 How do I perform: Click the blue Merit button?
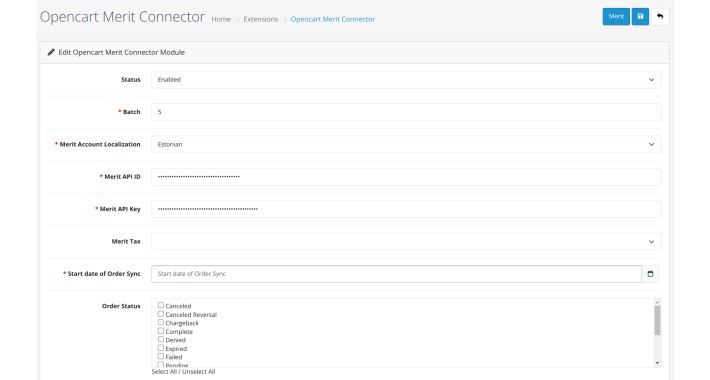click(616, 17)
